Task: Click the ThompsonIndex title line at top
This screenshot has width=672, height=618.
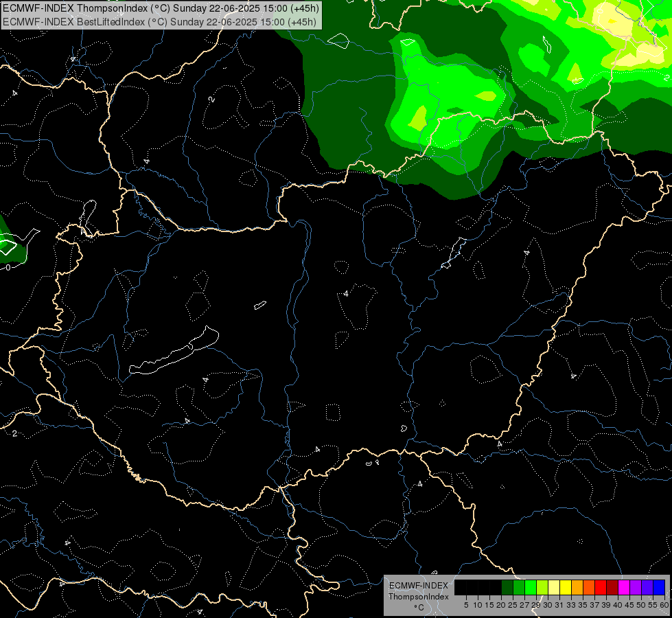Action: pos(161,8)
